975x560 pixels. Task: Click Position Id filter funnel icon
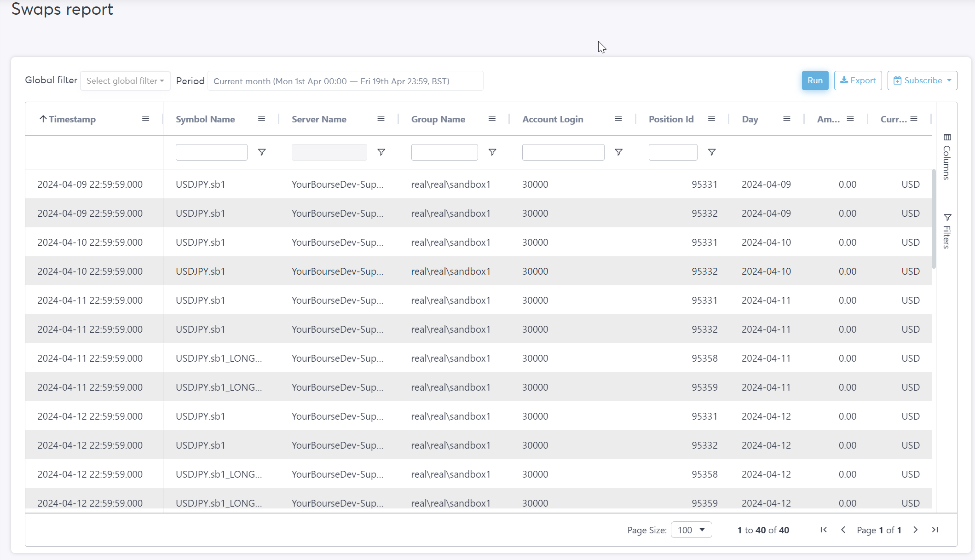712,152
